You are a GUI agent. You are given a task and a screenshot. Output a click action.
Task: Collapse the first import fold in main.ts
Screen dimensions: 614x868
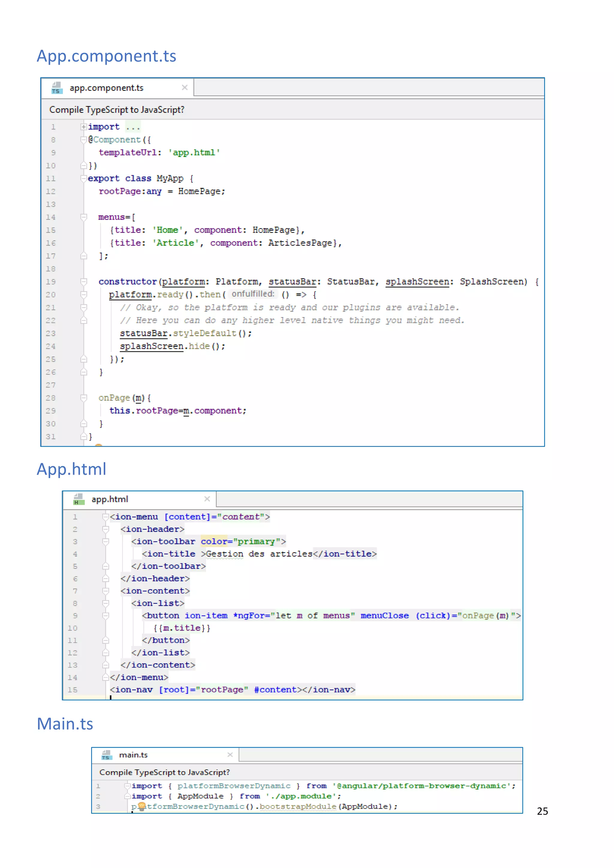pos(127,786)
